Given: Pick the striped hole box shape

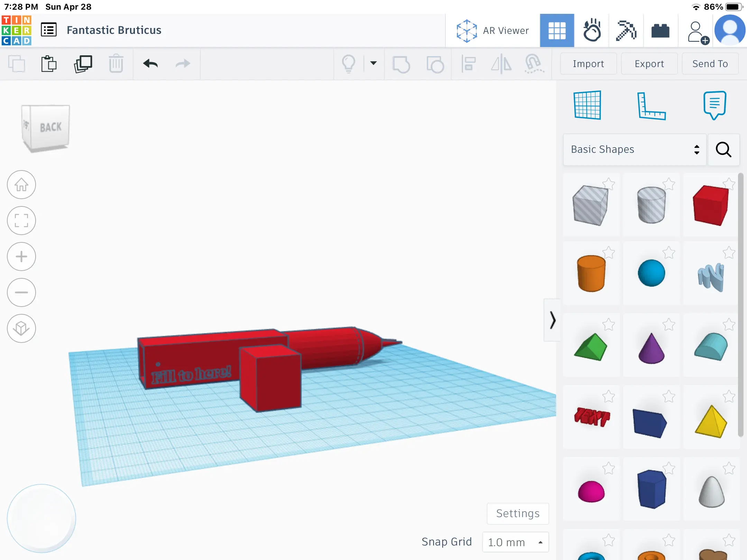Looking at the screenshot, I should coord(590,205).
